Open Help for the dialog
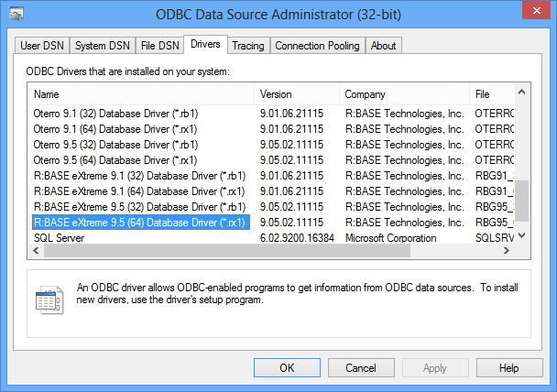Image resolution: width=557 pixels, height=392 pixels. pyautogui.click(x=509, y=368)
